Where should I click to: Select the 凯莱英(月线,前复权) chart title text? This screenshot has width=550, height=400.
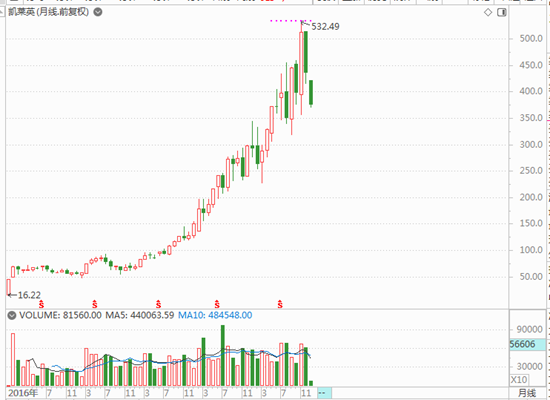48,12
